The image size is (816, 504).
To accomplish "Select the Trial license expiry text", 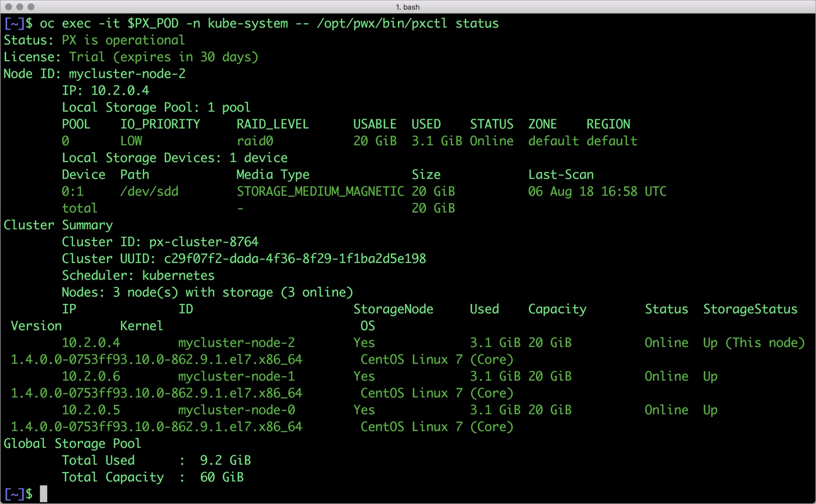I will 164,57.
